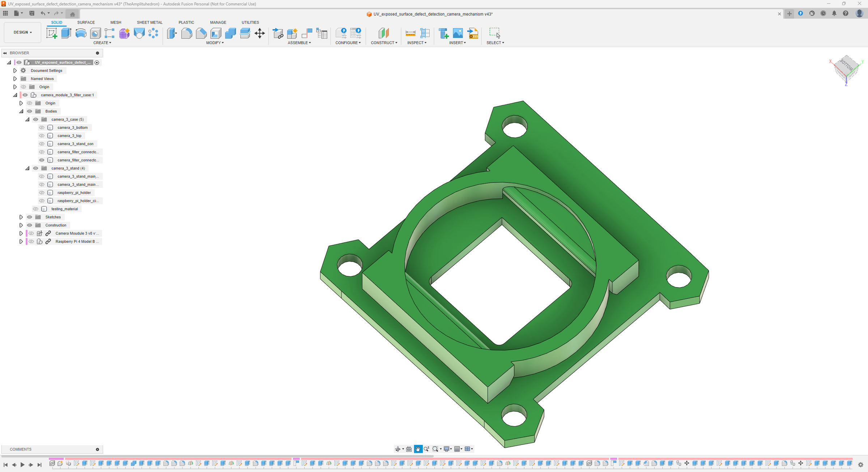This screenshot has height=472, width=868.
Task: Select the Create Sketch tool
Action: coord(52,33)
